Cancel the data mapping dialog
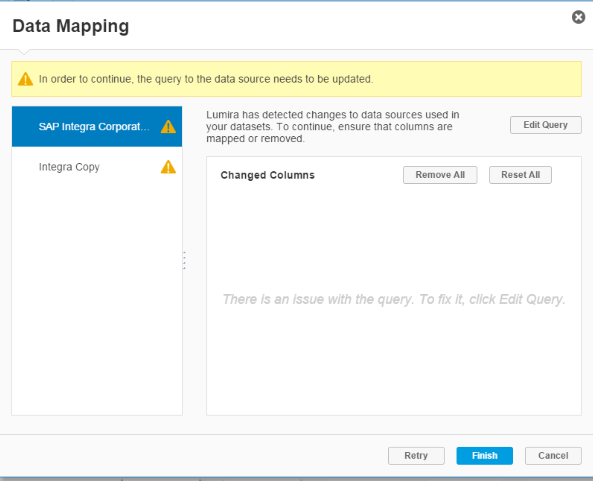Viewport: 604px width, 485px height. pyautogui.click(x=553, y=456)
